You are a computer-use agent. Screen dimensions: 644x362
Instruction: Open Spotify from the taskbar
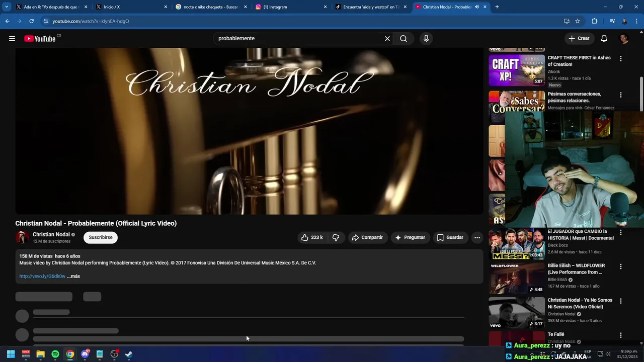[55, 354]
